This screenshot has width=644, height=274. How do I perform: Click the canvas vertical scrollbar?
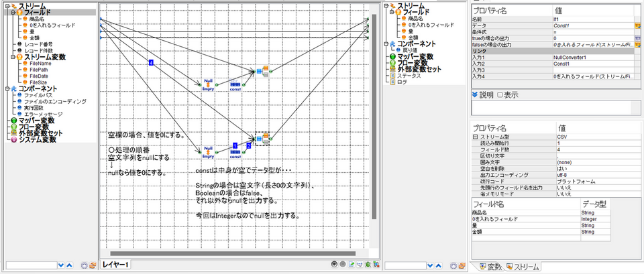point(375,121)
